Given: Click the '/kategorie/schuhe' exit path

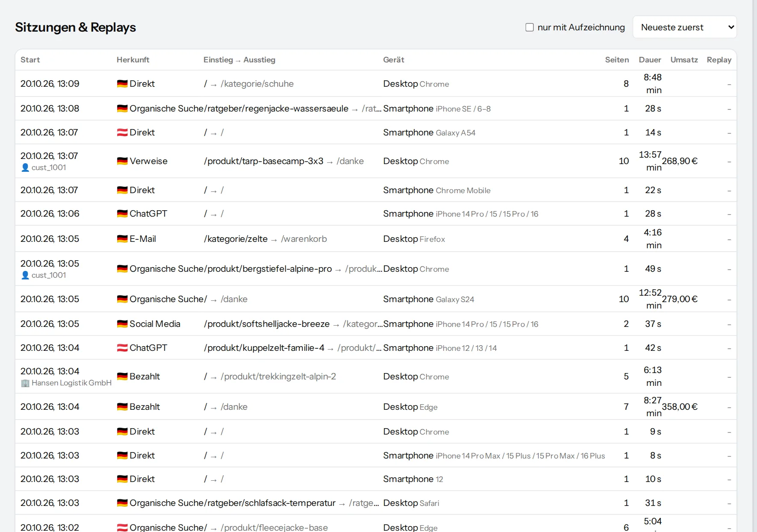Looking at the screenshot, I should pyautogui.click(x=257, y=84).
